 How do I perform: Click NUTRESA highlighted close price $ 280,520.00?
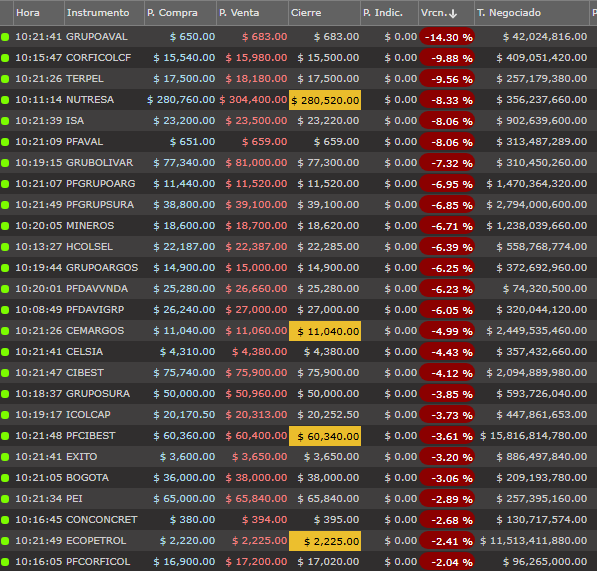(x=325, y=100)
